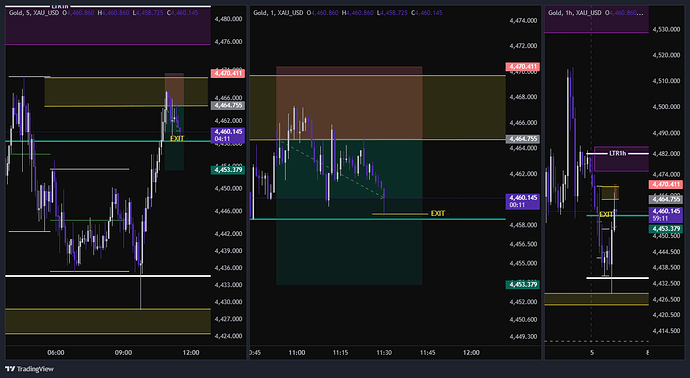Screen dimensions: 690x378
Task: Click purple 4,460.145 price label with 04:11 countdown
Action: [228, 135]
